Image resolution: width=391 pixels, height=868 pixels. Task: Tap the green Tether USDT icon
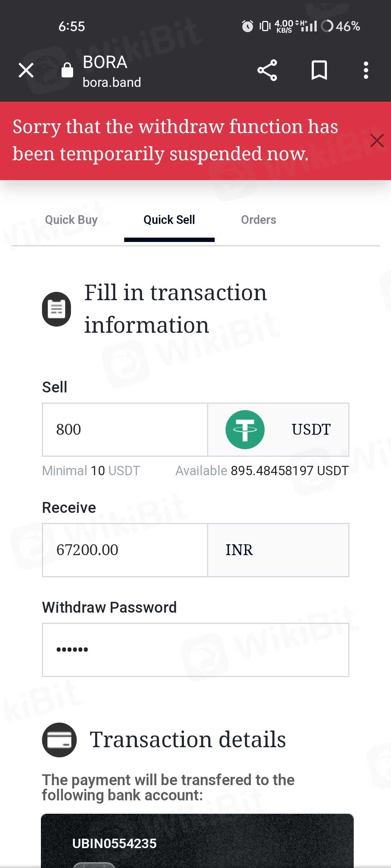click(245, 430)
